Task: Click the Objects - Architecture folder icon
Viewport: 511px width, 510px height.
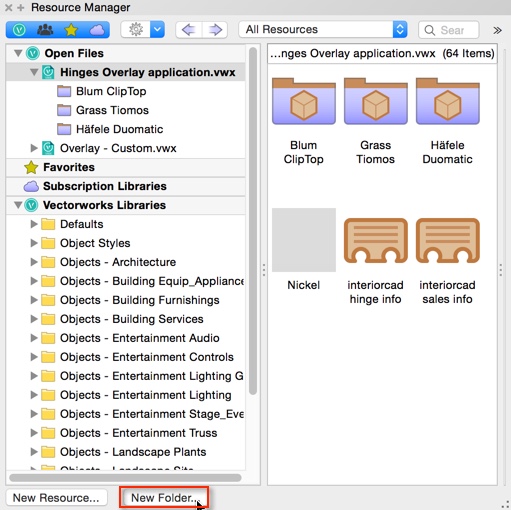Action: point(48,262)
